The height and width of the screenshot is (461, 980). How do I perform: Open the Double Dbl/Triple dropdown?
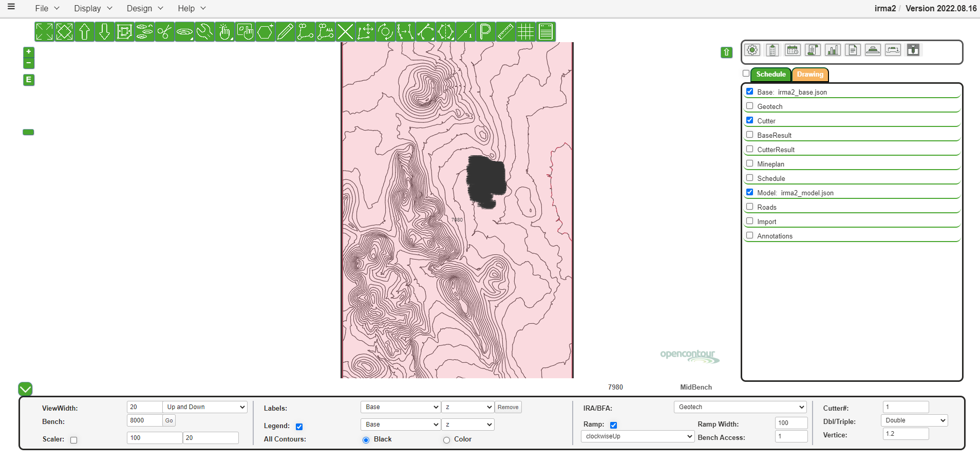914,420
